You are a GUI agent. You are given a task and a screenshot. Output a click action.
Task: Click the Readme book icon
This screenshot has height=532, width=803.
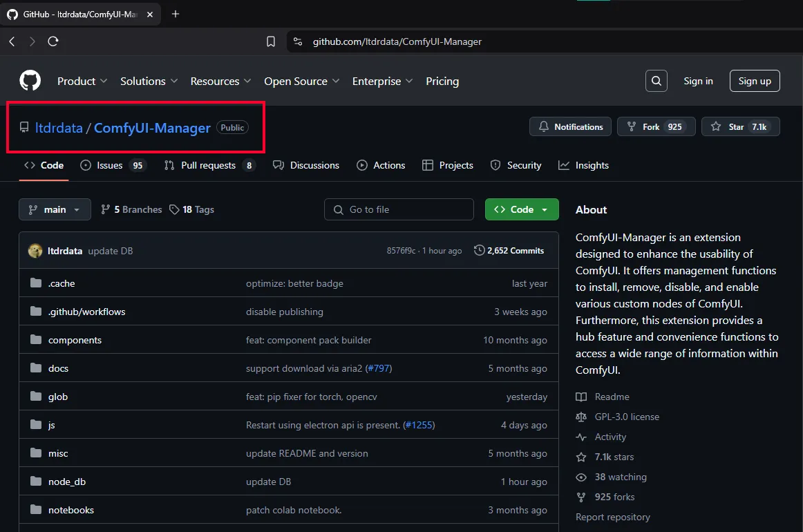pos(580,397)
